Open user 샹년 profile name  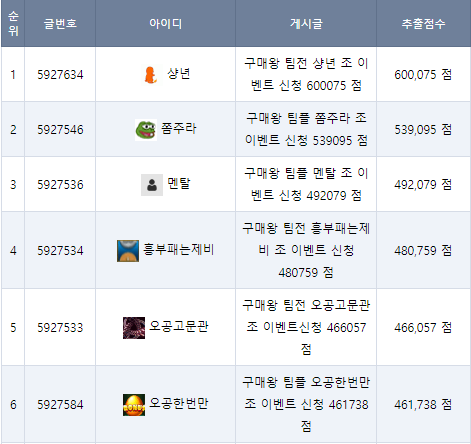pyautogui.click(x=179, y=74)
